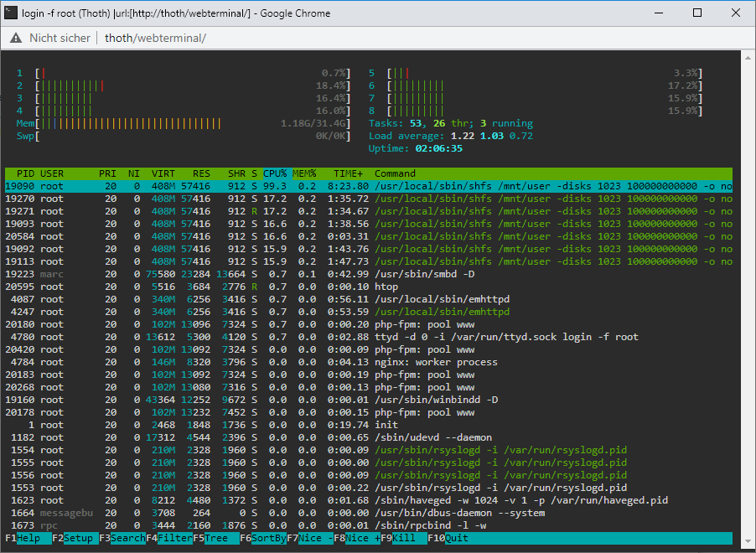Screen dimensions: 756x553
Task: Click the Mem usage bar meter
Action: click(184, 123)
